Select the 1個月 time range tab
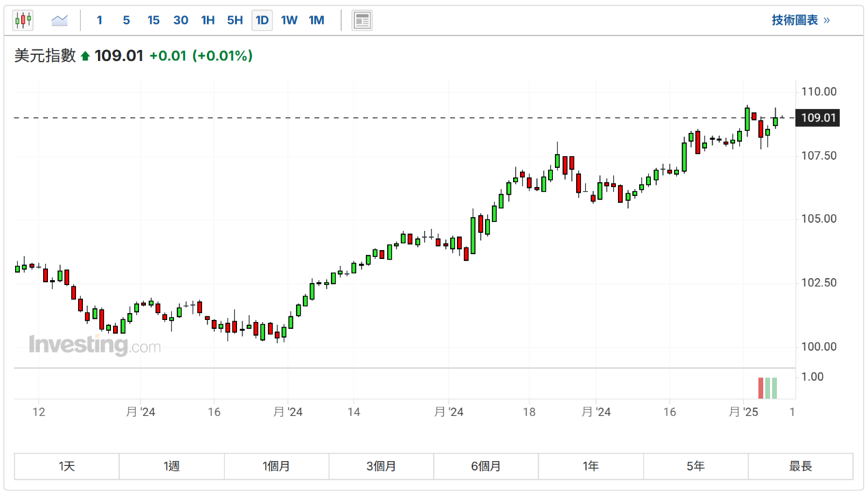Screen dimensions: 868x496 [276, 467]
